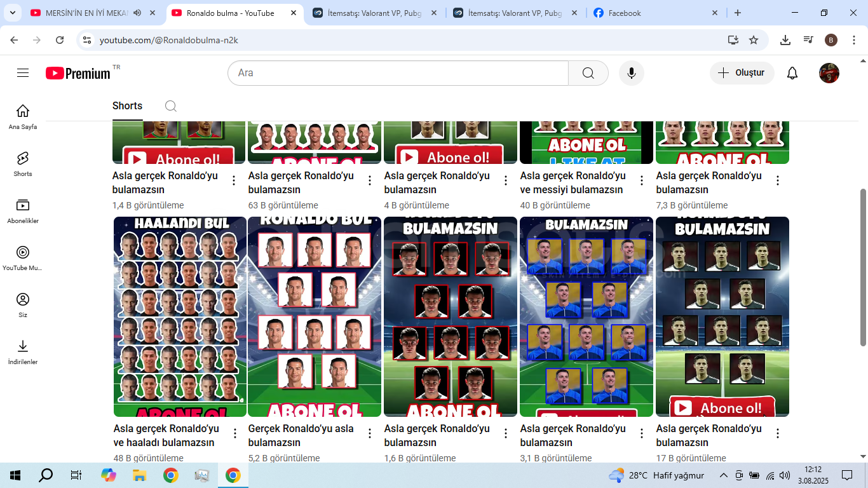This screenshot has height=488, width=868.
Task: Click 48 B görüntüleme view count
Action: (x=148, y=458)
